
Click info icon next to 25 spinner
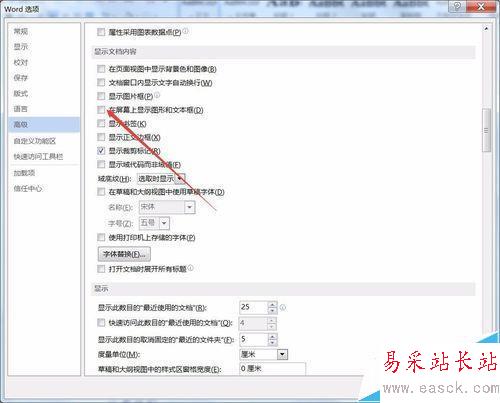(x=282, y=307)
